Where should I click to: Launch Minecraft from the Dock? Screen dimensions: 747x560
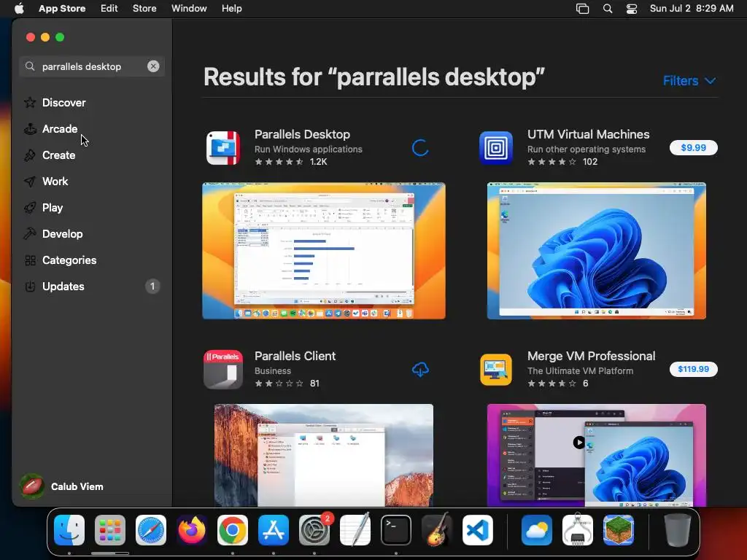point(619,530)
